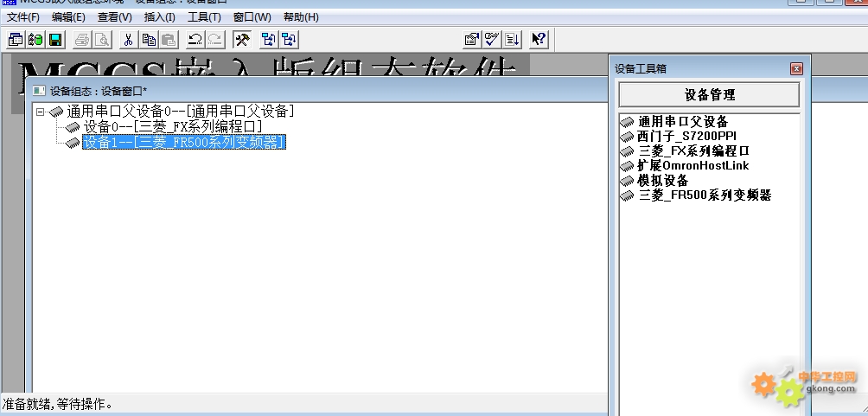This screenshot has width=868, height=416.
Task: Click the device icon beside 设备1 in tree
Action: [x=73, y=144]
